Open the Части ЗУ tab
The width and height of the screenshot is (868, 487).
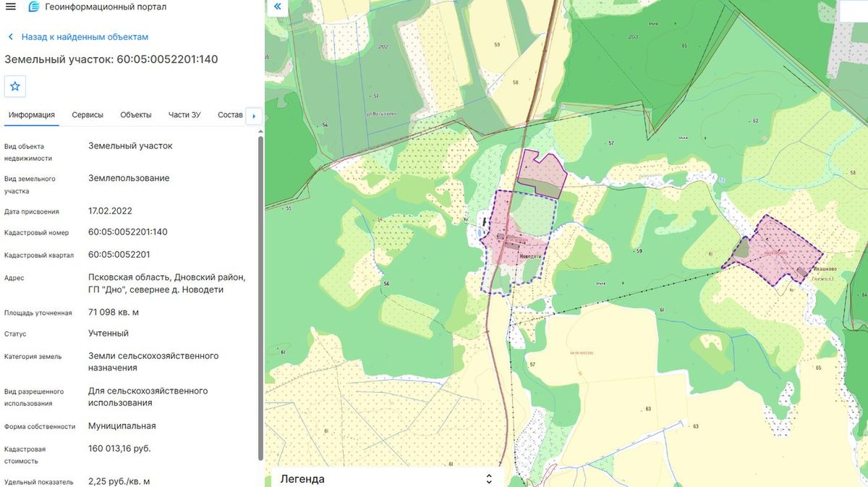pyautogui.click(x=184, y=115)
